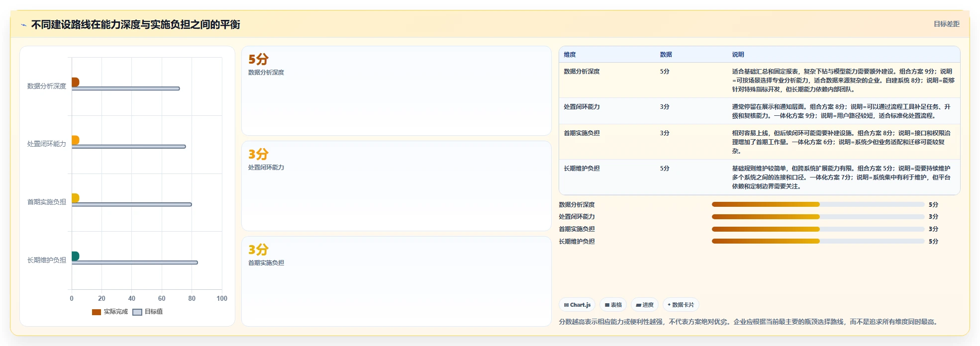The height and width of the screenshot is (346, 980).
Task: Click the description starting 基础规则维护较简单
Action: click(841, 177)
